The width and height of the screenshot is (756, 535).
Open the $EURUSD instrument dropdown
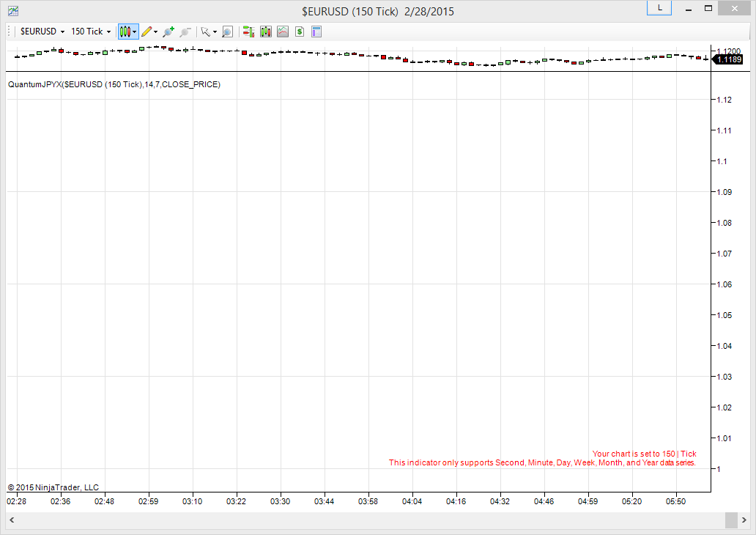(x=42, y=32)
